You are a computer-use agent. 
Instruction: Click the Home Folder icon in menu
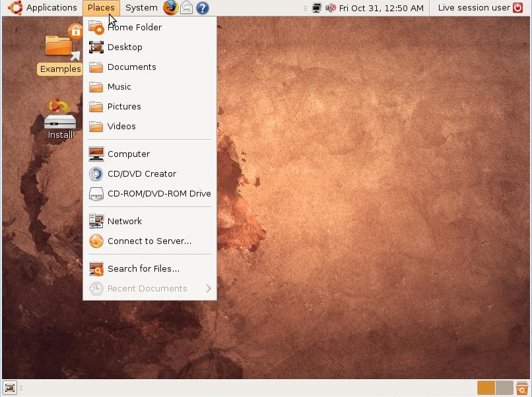[96, 27]
